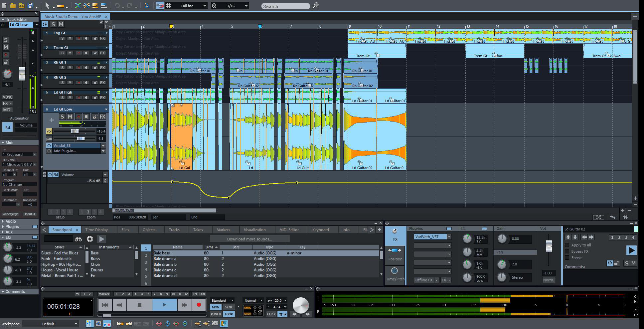644x329 pixels.
Task: Click the transport stop button
Action: pos(139,305)
